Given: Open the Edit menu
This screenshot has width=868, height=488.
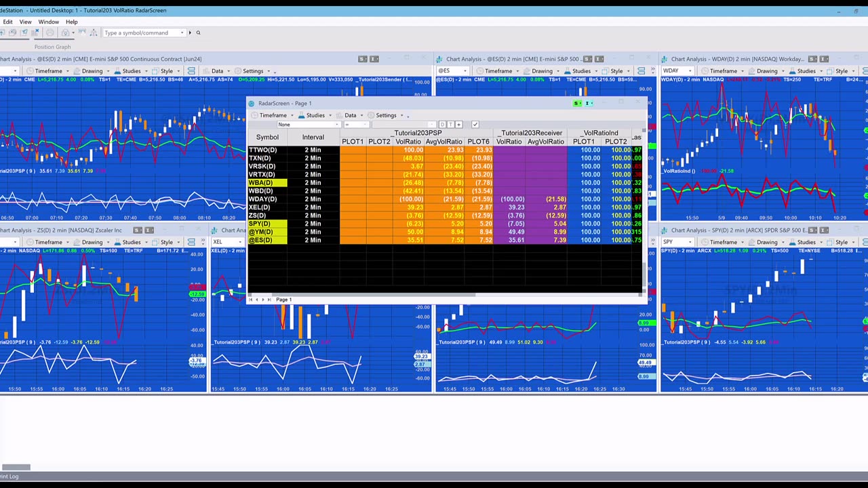Looking at the screenshot, I should tap(7, 22).
